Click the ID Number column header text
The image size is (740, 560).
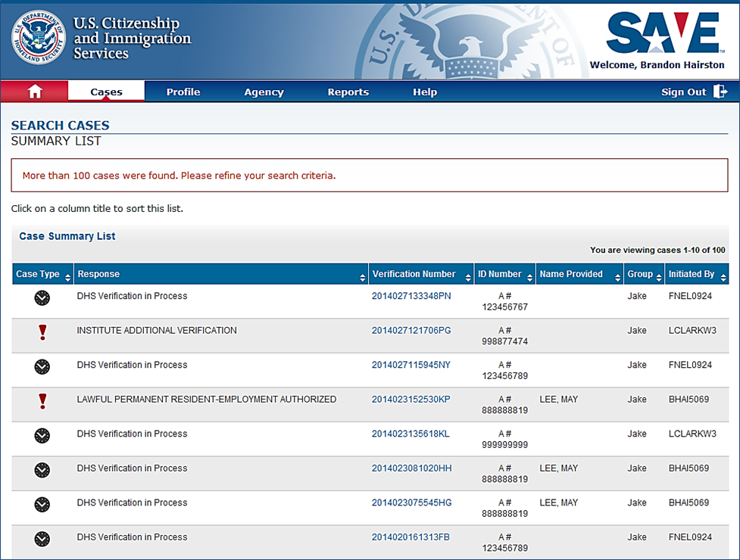[x=499, y=274]
